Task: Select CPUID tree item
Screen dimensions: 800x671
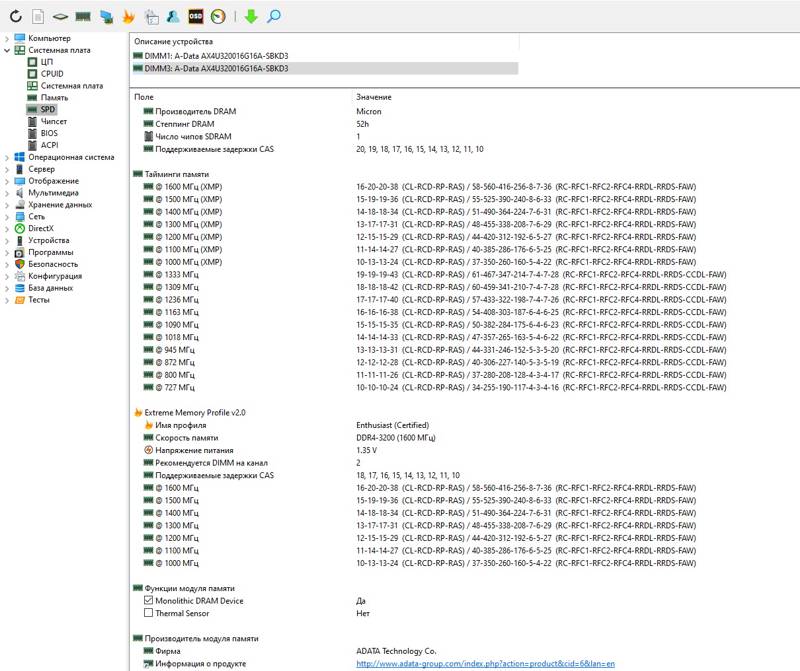Action: click(52, 73)
